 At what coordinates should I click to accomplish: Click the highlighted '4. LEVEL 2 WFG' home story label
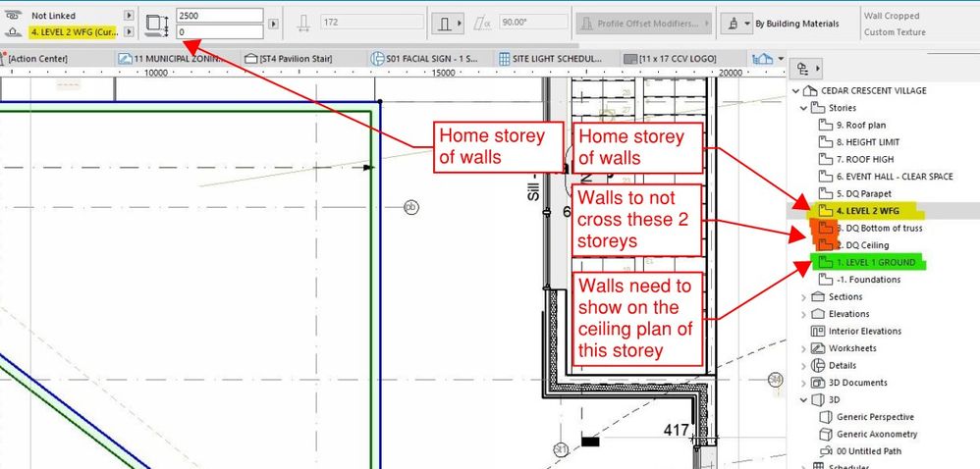tap(74, 31)
